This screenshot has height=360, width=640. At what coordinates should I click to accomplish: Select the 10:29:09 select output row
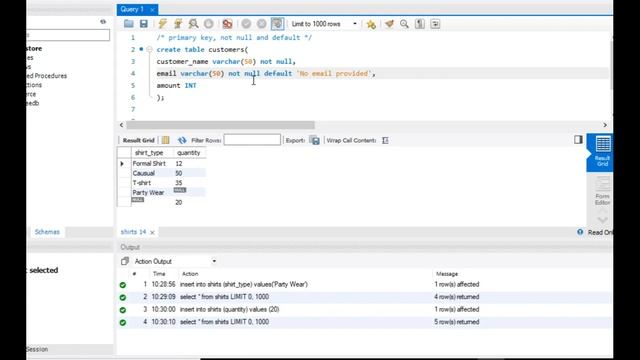(x=363, y=297)
